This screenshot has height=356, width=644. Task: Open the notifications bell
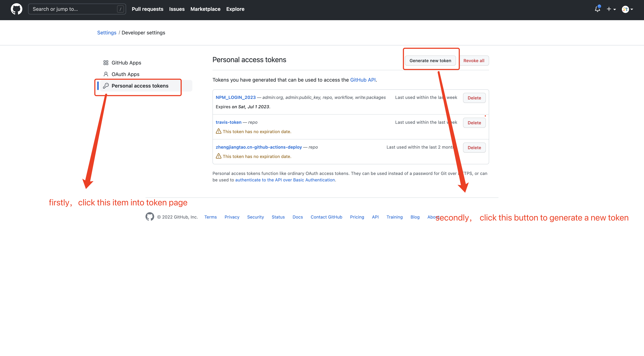pos(597,9)
